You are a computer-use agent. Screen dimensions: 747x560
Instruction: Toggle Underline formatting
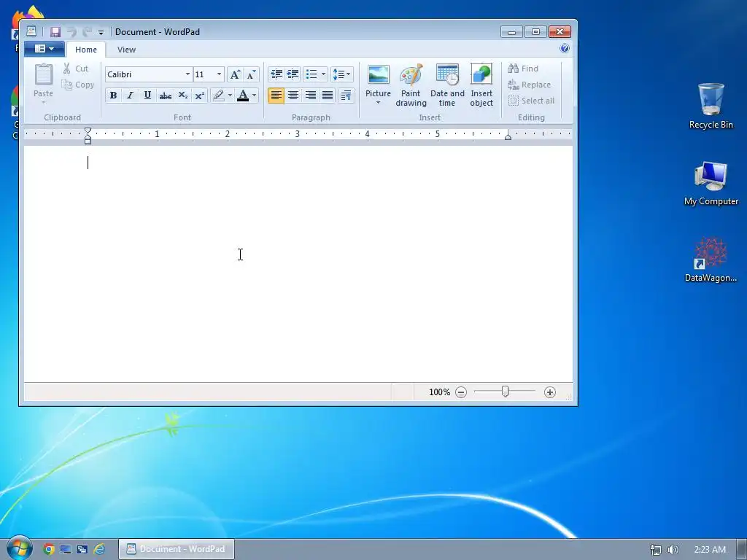coord(147,96)
